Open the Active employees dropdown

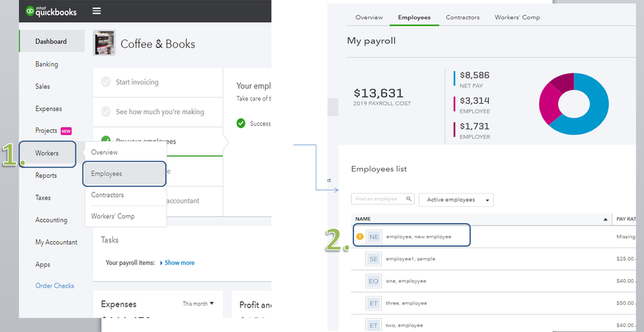pos(456,200)
